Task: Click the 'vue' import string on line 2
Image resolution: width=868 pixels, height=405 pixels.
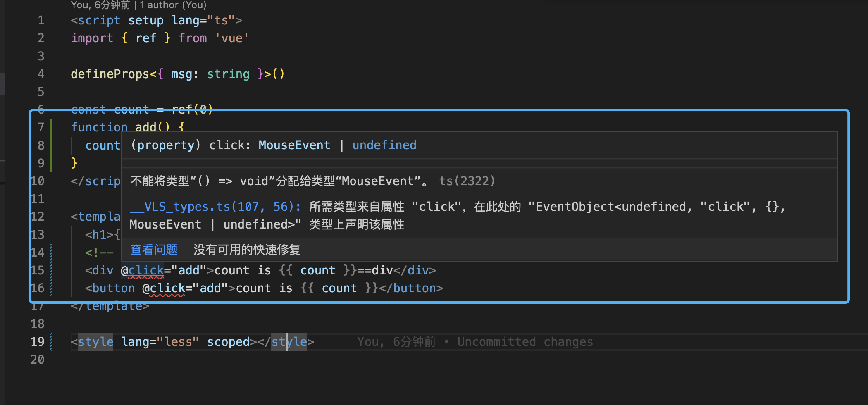Action: (x=231, y=38)
